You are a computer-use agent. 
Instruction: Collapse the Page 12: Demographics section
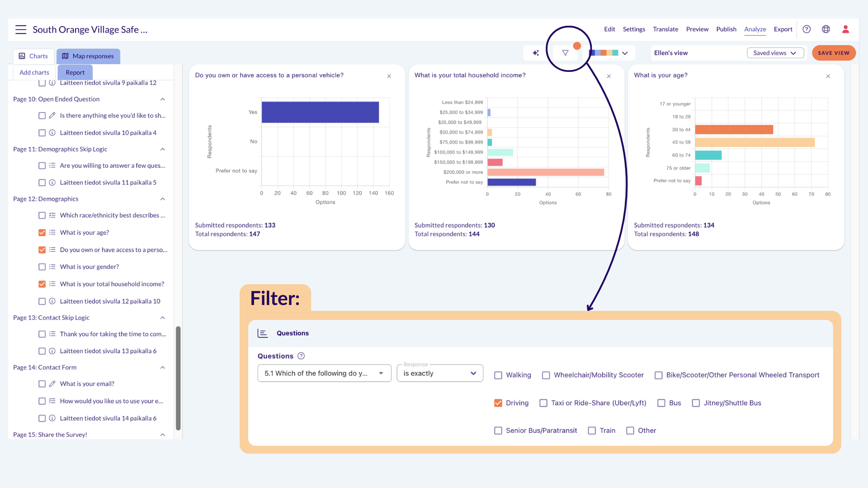click(163, 199)
